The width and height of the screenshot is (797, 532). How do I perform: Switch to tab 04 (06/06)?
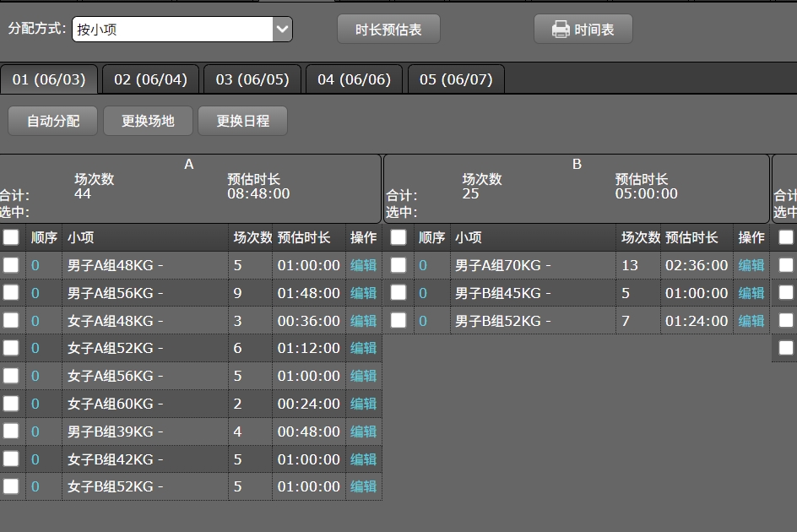point(354,79)
